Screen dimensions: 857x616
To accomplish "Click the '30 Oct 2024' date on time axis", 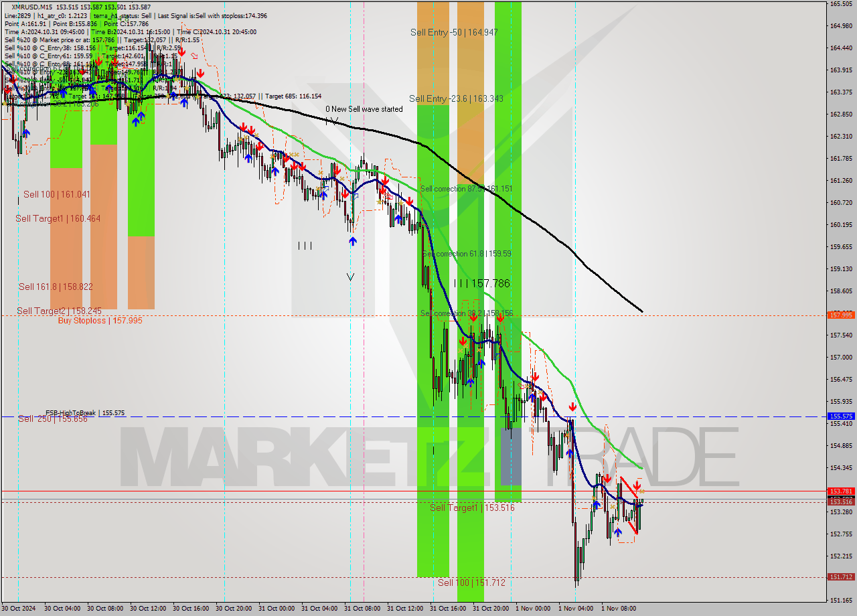I will tap(18, 609).
